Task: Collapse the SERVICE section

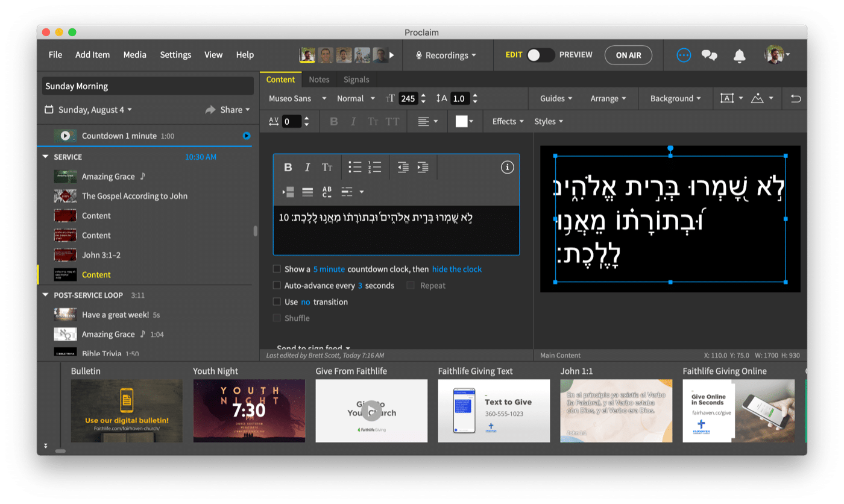Action: click(45, 157)
